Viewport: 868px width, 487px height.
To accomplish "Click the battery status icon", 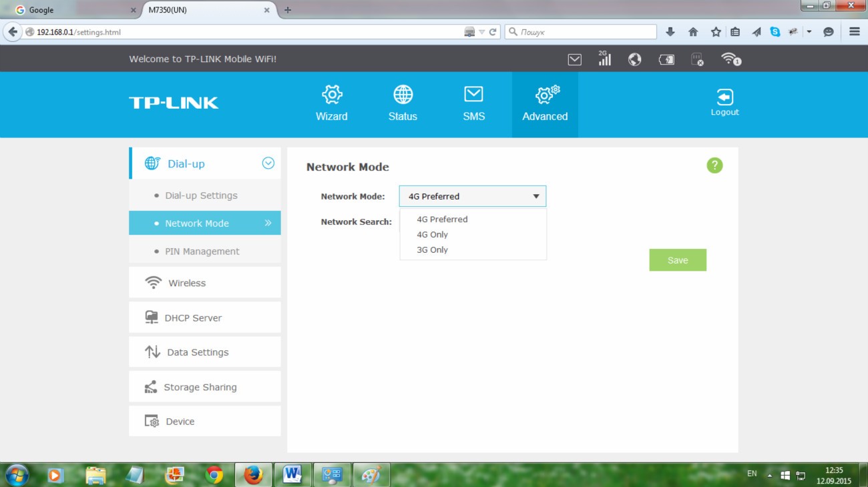I will point(666,59).
